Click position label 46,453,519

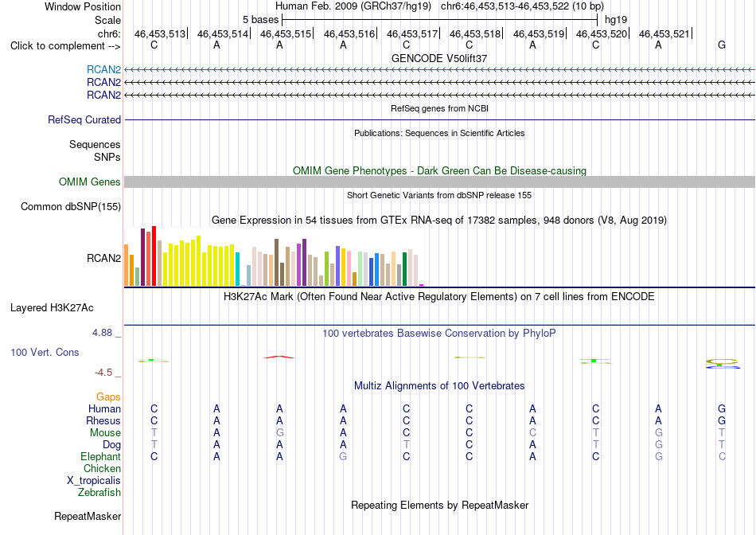[539, 33]
